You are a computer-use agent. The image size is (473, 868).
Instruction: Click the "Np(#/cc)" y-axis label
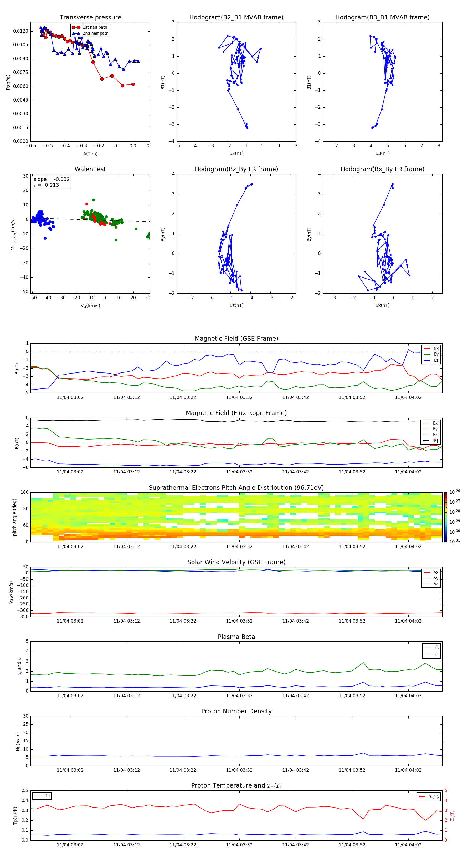point(18,741)
